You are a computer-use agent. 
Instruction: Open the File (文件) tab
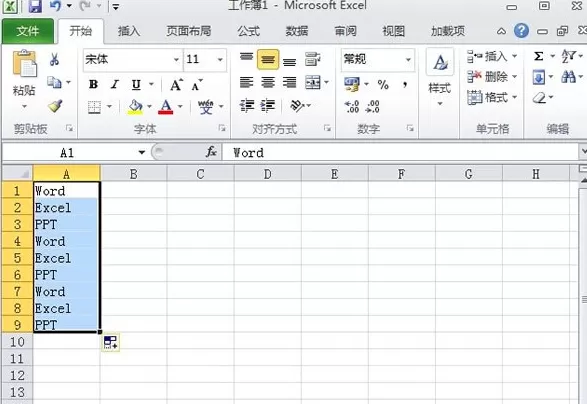[x=28, y=31]
